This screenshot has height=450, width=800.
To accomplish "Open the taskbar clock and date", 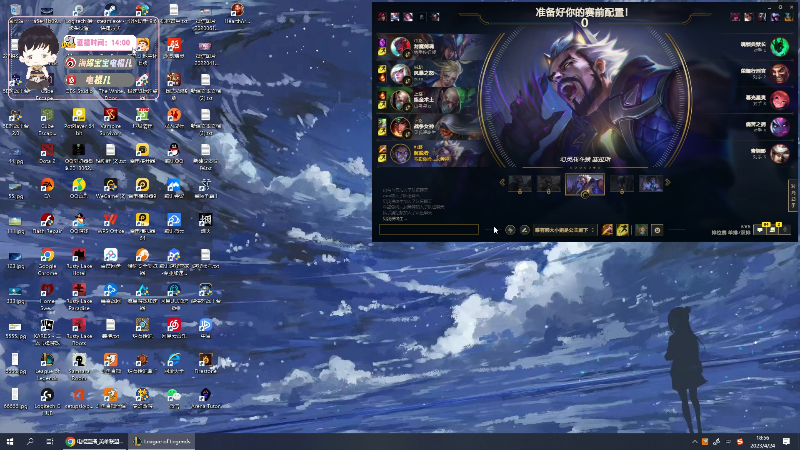I will (x=762, y=441).
